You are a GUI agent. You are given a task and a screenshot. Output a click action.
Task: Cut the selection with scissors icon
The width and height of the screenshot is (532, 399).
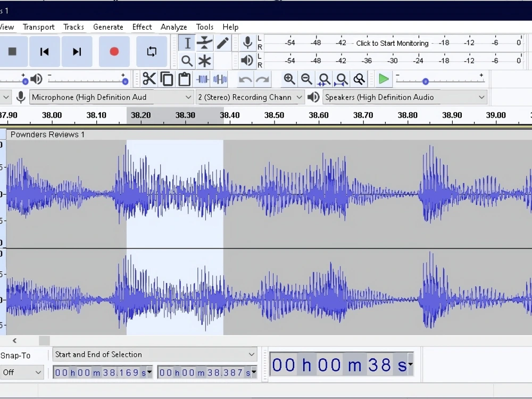click(149, 79)
